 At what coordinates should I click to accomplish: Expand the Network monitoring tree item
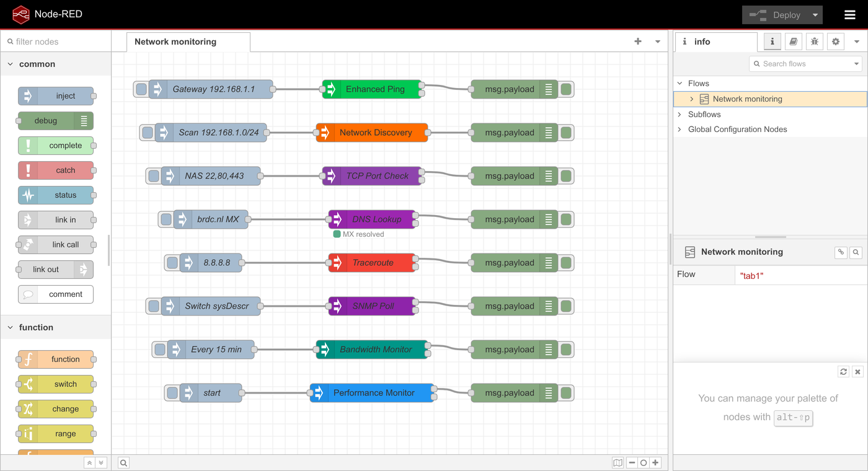(x=692, y=99)
